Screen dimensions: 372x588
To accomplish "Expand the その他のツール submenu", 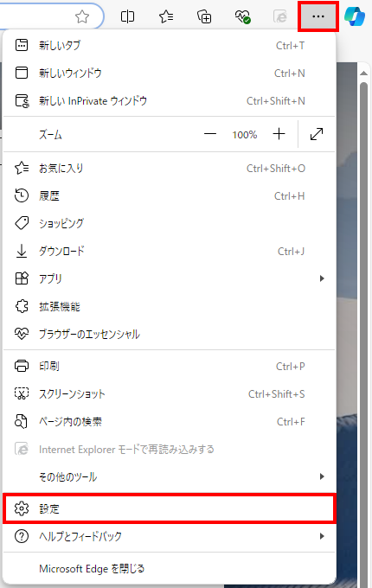I will (169, 476).
